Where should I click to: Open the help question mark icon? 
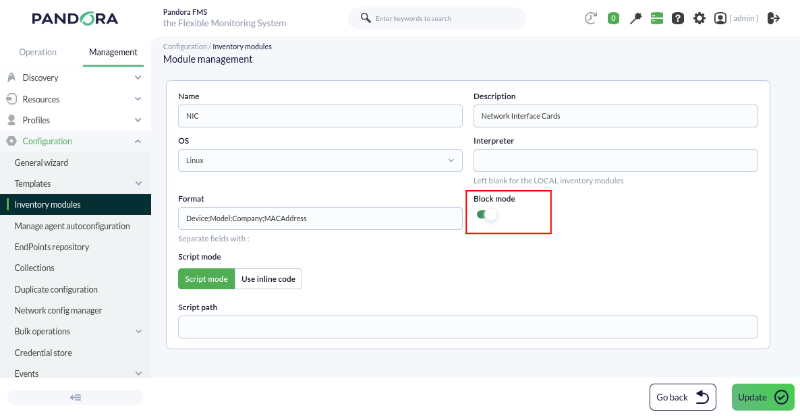coord(678,18)
